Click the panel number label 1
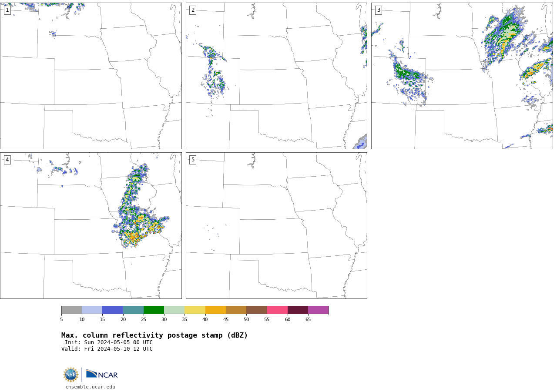This screenshot has height=392, width=557. point(7,10)
